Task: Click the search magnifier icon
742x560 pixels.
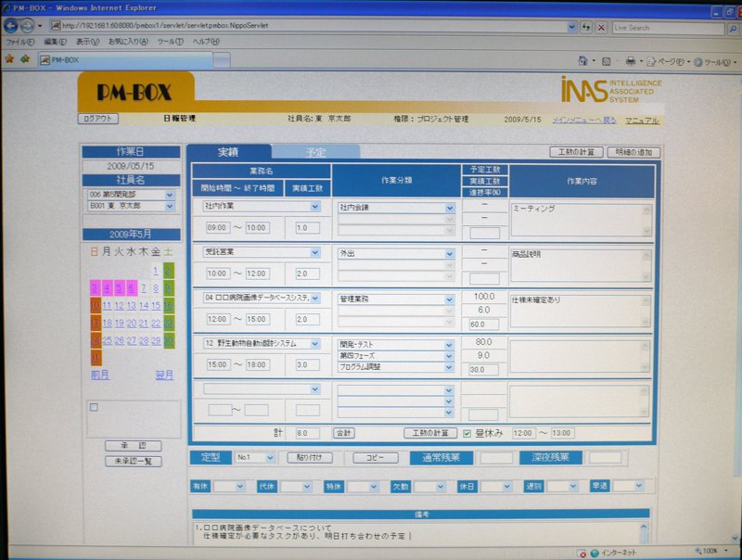Action: 732,29
